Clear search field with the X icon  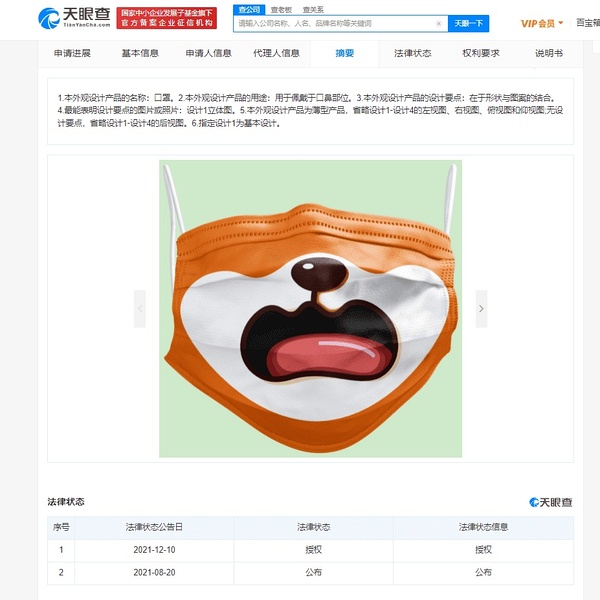point(439,23)
